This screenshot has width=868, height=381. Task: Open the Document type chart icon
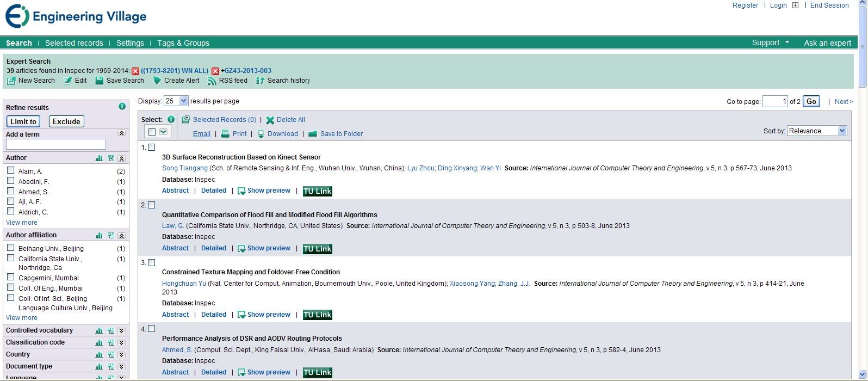click(x=99, y=367)
